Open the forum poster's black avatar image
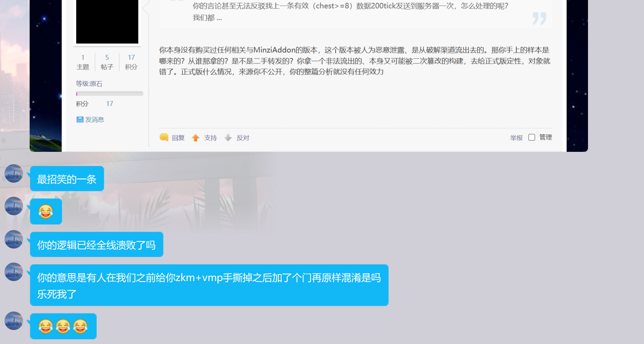 [107, 21]
